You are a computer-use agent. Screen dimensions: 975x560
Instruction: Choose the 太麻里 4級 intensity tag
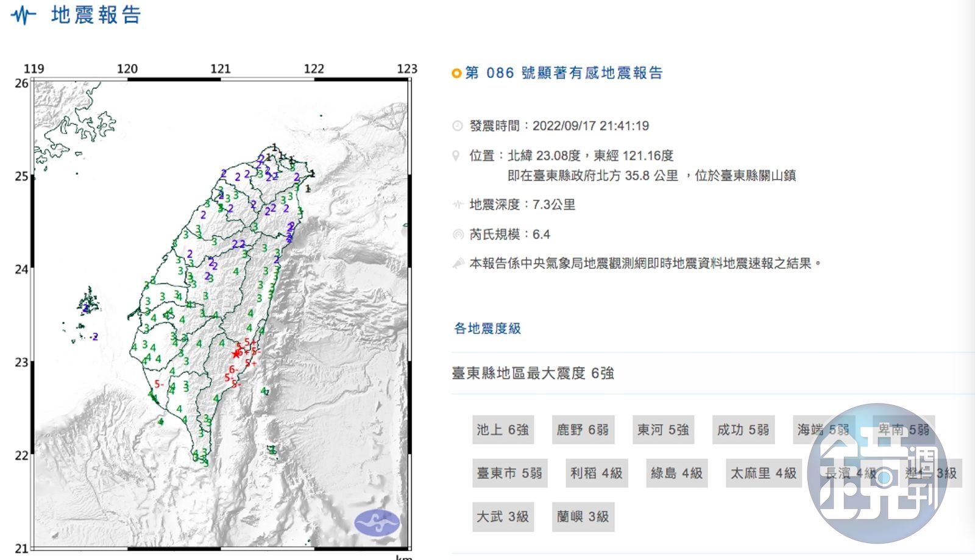click(764, 473)
